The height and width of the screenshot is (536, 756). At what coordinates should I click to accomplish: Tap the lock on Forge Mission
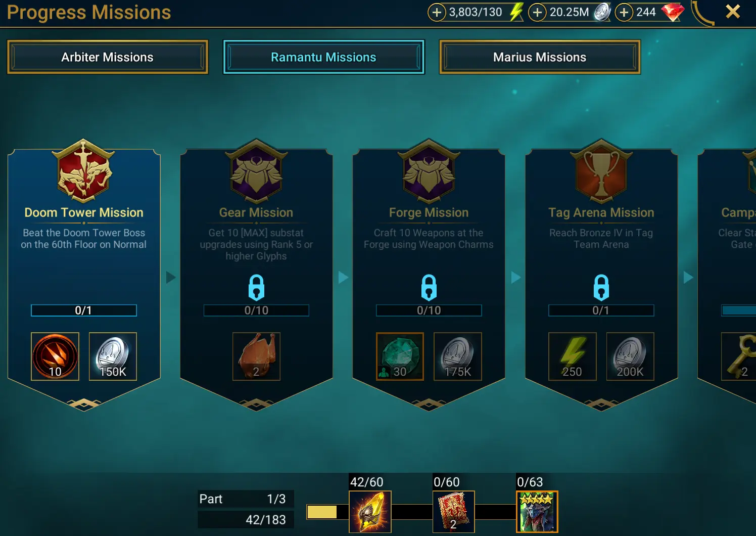click(x=429, y=287)
